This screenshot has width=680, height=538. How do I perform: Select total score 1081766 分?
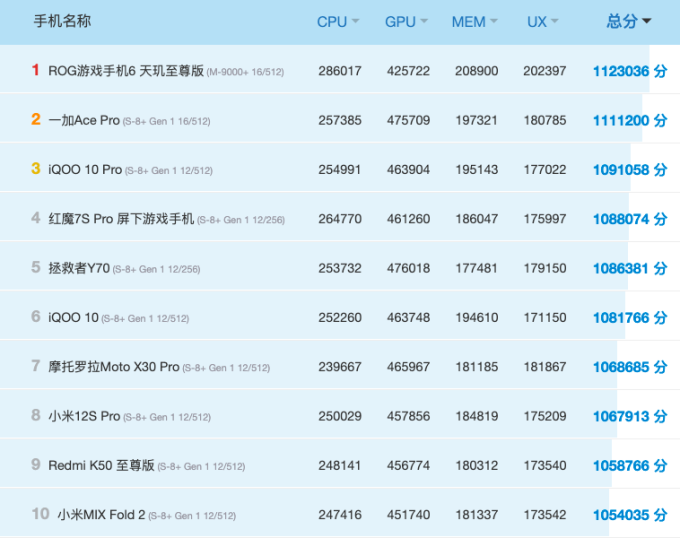[x=630, y=318]
